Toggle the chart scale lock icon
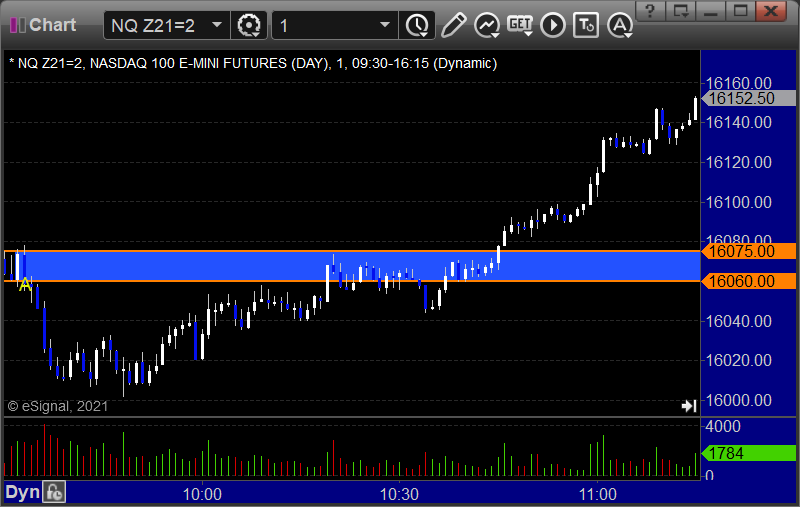Image resolution: width=800 pixels, height=507 pixels. click(54, 492)
